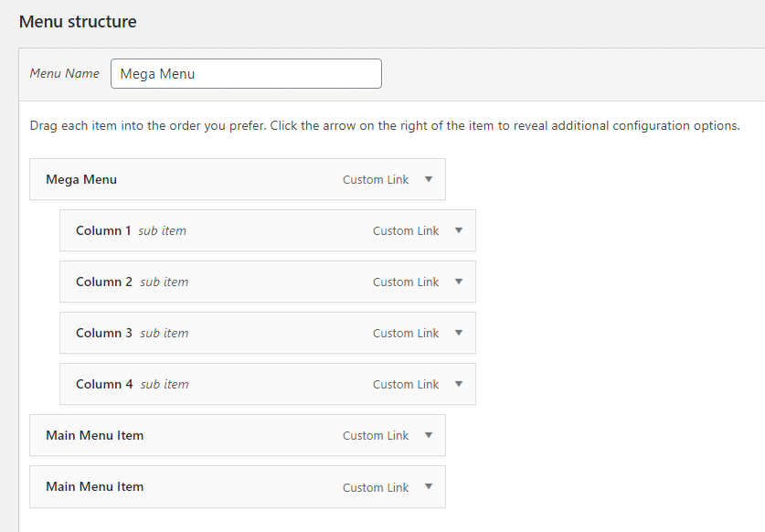765x532 pixels.
Task: Expand Column 1 configuration arrow
Action: tap(458, 230)
